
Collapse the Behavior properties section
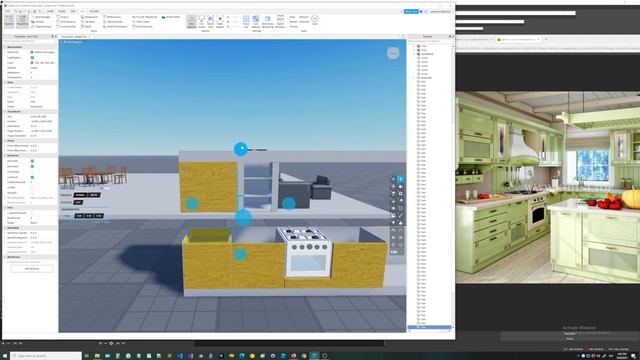coord(5,156)
